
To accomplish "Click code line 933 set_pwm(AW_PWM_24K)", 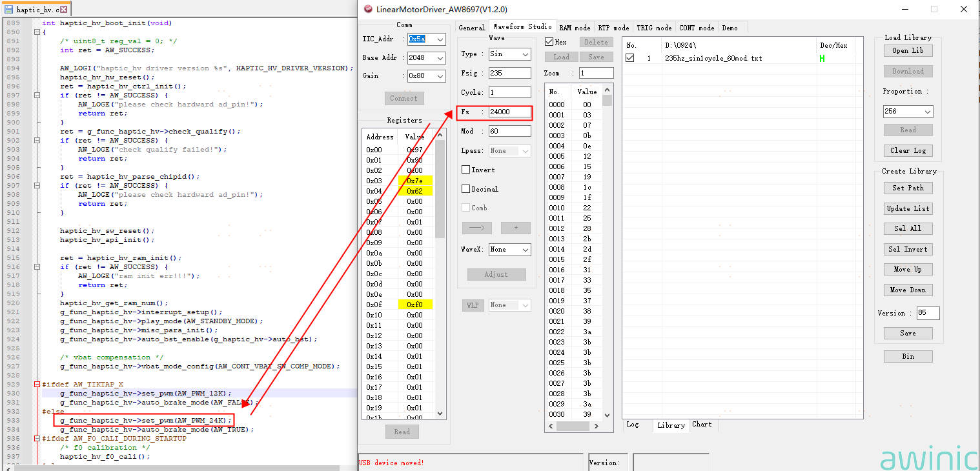I will click(145, 420).
